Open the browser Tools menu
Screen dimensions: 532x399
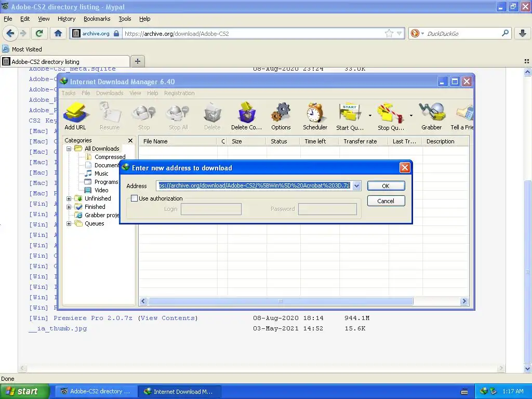pos(125,19)
